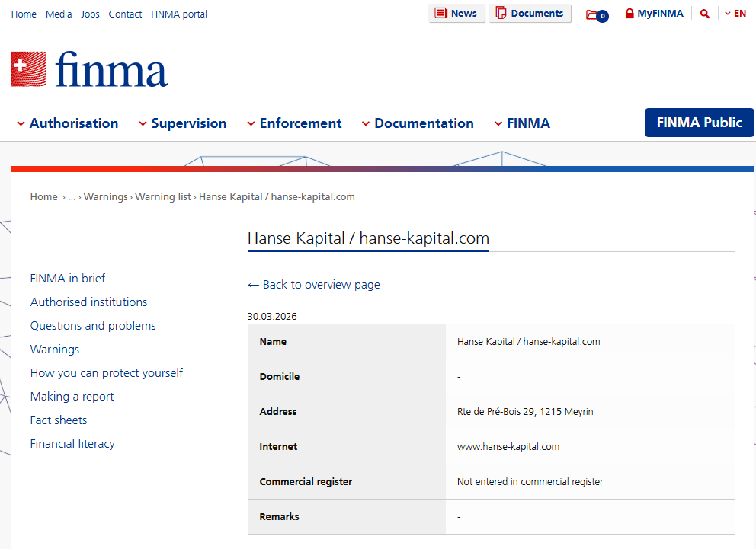Open Financial literacy sidebar link
The width and height of the screenshot is (756, 549).
coord(72,443)
